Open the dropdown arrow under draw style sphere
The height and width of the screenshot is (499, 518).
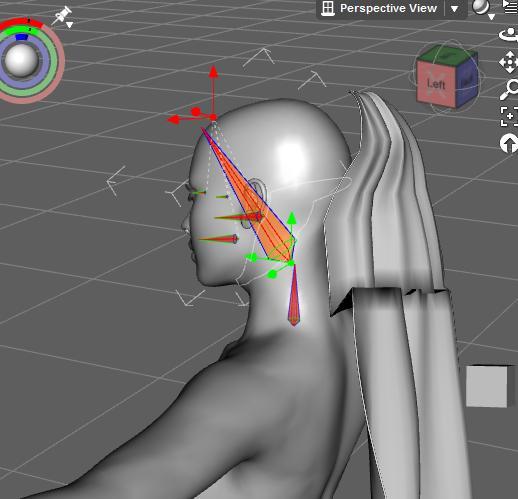pos(492,17)
